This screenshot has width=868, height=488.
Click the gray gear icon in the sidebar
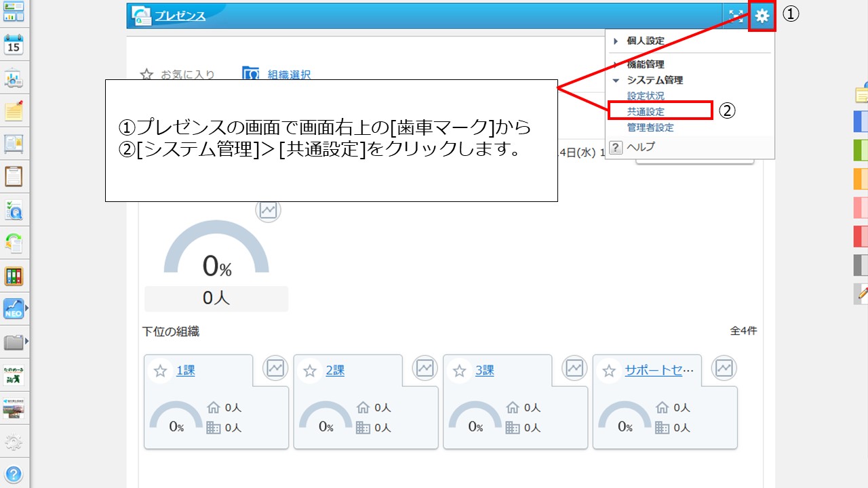(x=14, y=443)
